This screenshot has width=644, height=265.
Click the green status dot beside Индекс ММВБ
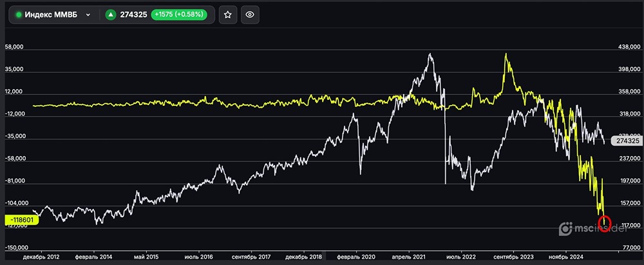(x=19, y=15)
